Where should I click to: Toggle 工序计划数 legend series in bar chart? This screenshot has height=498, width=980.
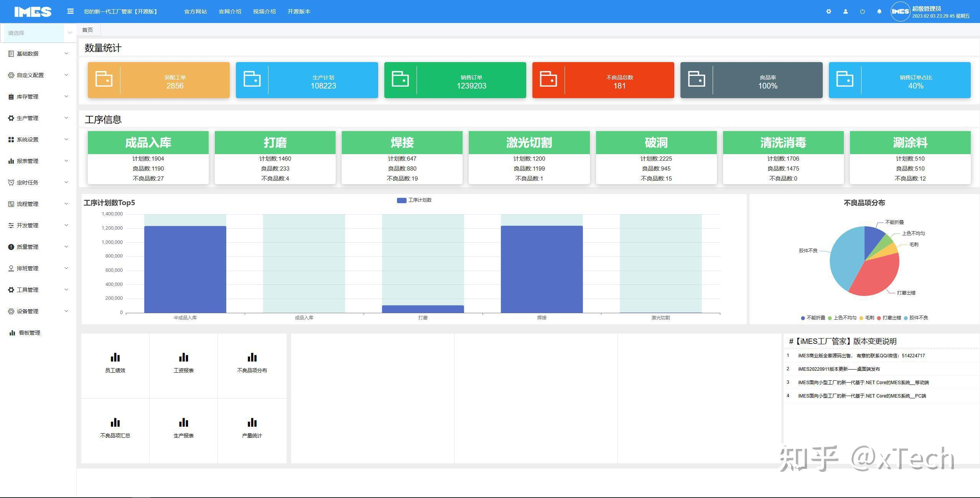coord(414,200)
